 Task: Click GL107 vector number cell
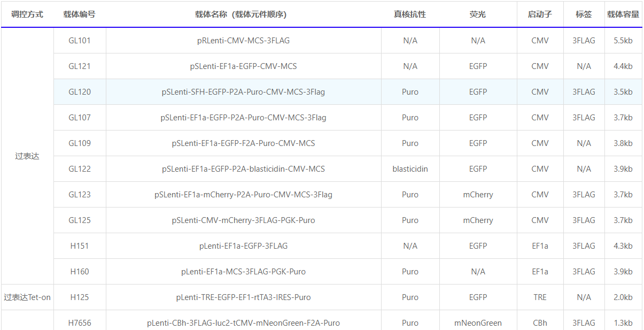click(x=80, y=118)
